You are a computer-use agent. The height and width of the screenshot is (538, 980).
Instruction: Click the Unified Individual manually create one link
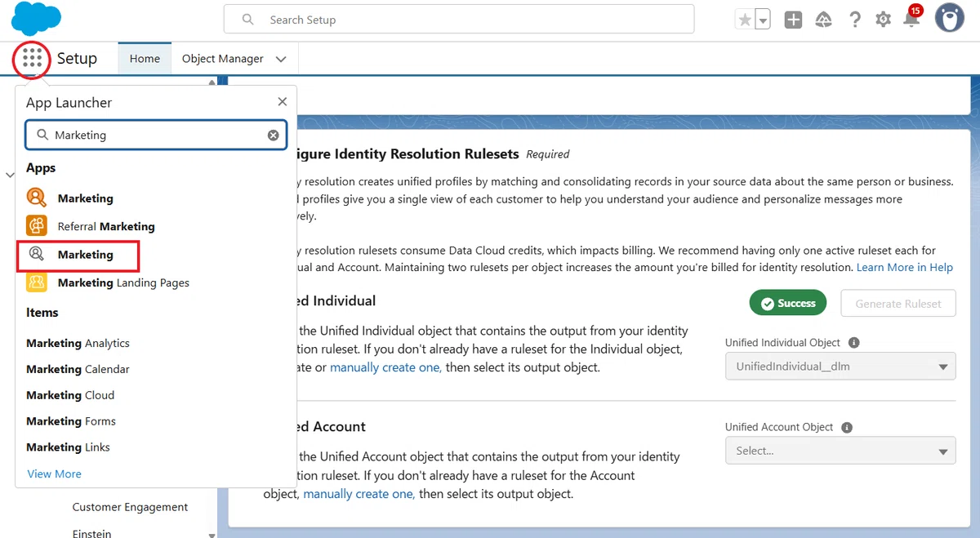coord(385,367)
